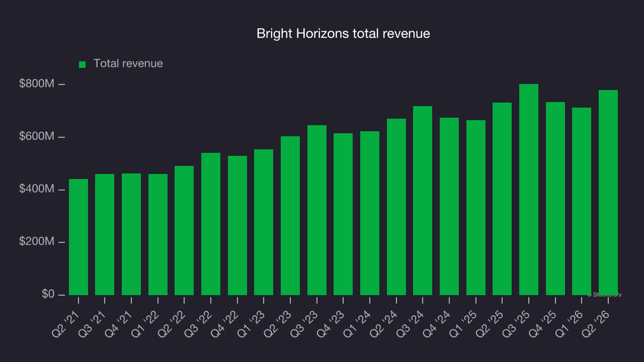Click the $400M y-axis label

pyautogui.click(x=36, y=190)
